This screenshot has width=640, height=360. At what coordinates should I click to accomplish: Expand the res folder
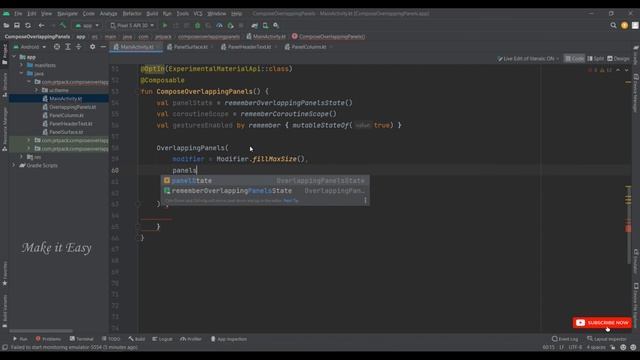coord(22,157)
